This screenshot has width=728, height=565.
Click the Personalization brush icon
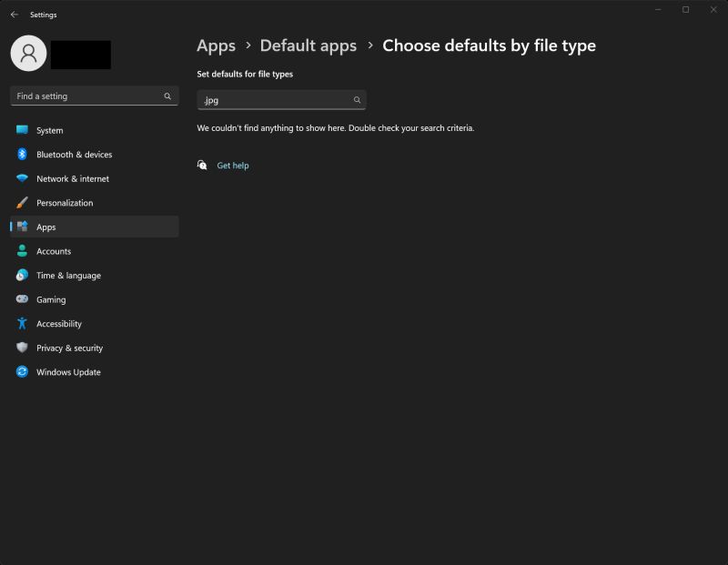(x=21, y=202)
